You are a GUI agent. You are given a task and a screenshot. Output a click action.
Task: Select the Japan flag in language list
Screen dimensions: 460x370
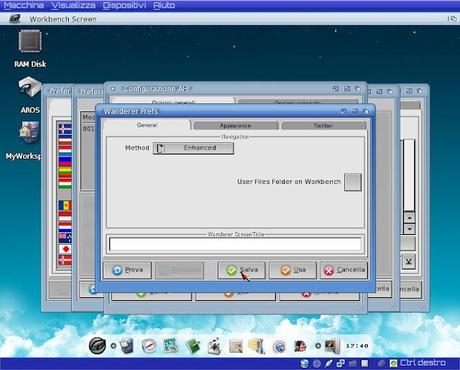click(65, 249)
